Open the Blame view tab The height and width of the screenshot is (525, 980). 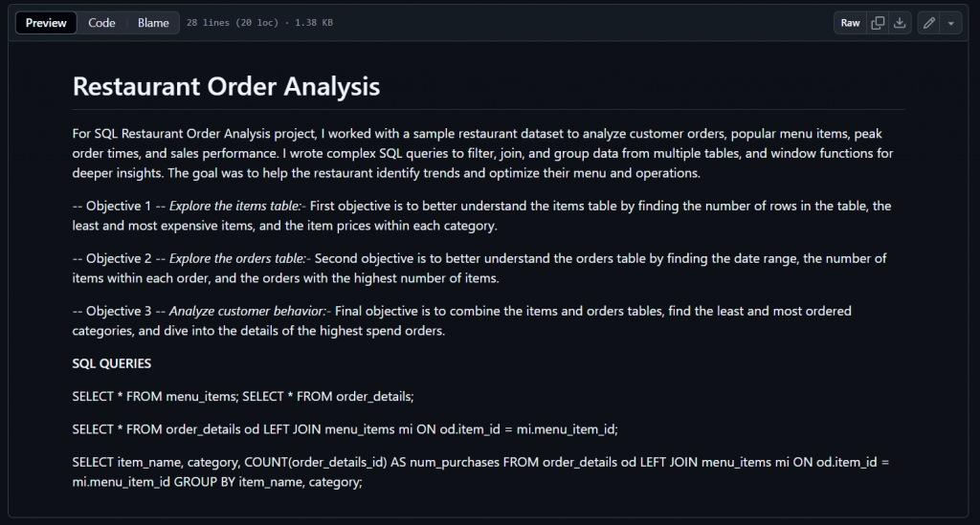point(153,23)
